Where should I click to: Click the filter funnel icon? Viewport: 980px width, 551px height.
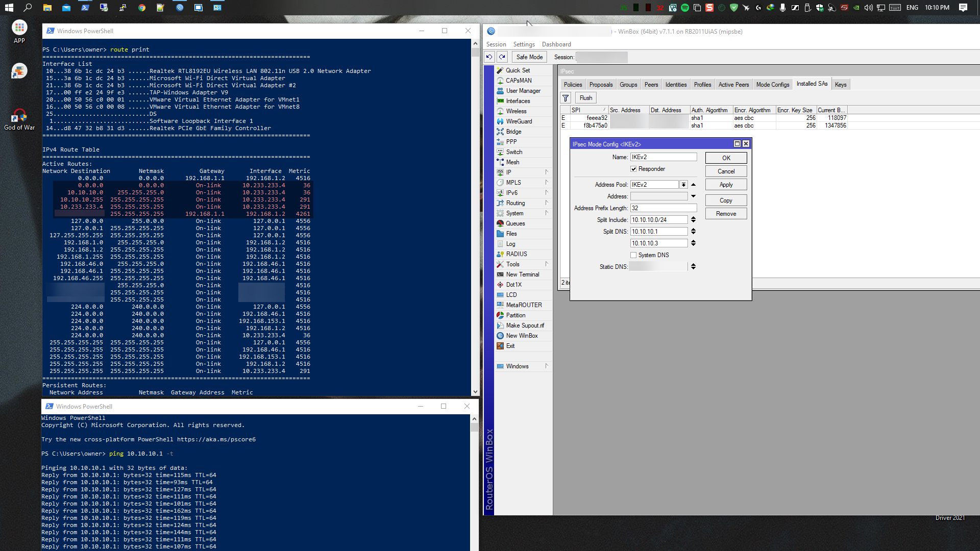(566, 98)
